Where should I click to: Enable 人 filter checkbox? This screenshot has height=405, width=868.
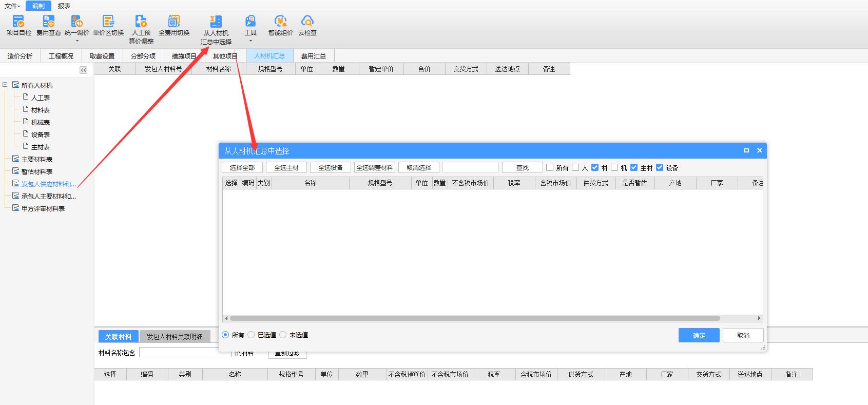click(575, 167)
